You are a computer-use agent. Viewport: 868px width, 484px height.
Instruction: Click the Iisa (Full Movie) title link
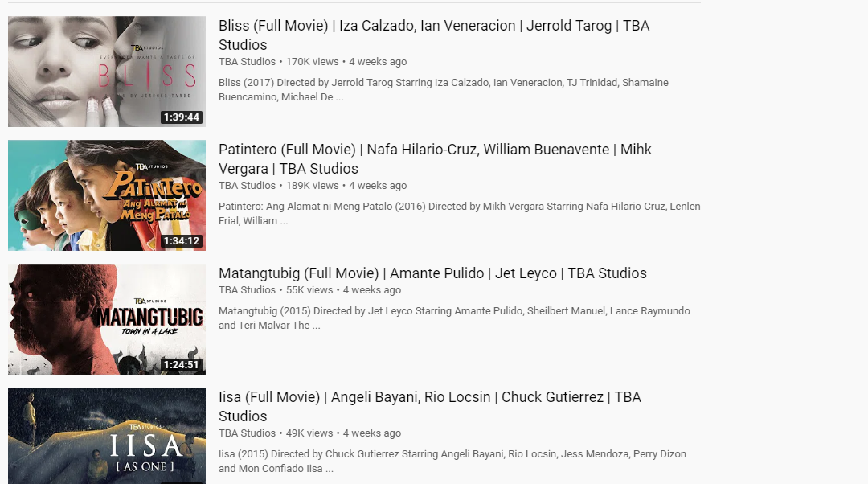pos(429,407)
